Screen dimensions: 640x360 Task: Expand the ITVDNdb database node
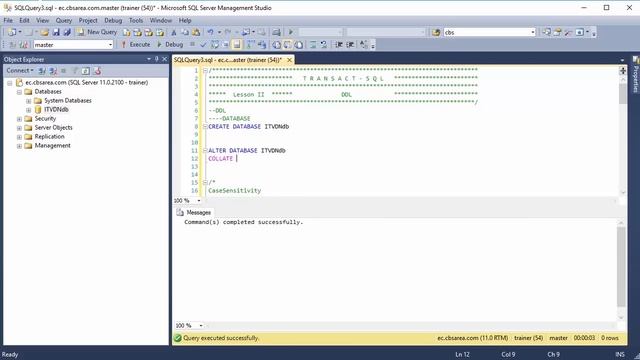(29, 110)
